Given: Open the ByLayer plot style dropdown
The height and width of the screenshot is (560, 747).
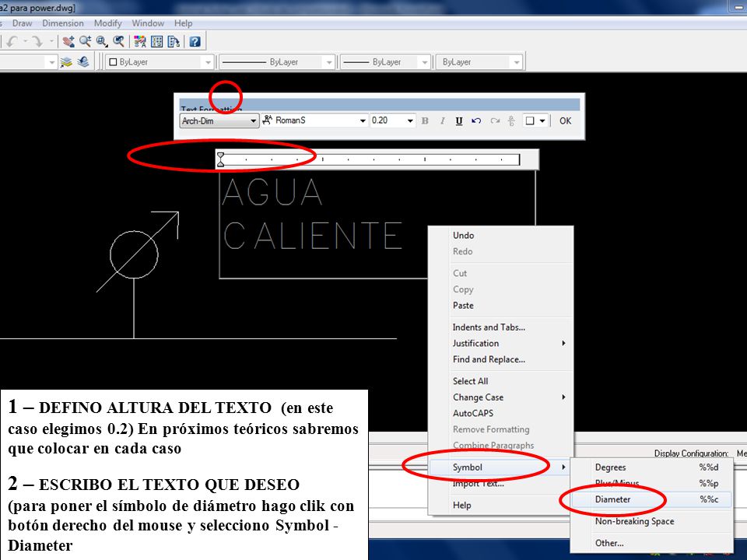Looking at the screenshot, I should pos(479,62).
